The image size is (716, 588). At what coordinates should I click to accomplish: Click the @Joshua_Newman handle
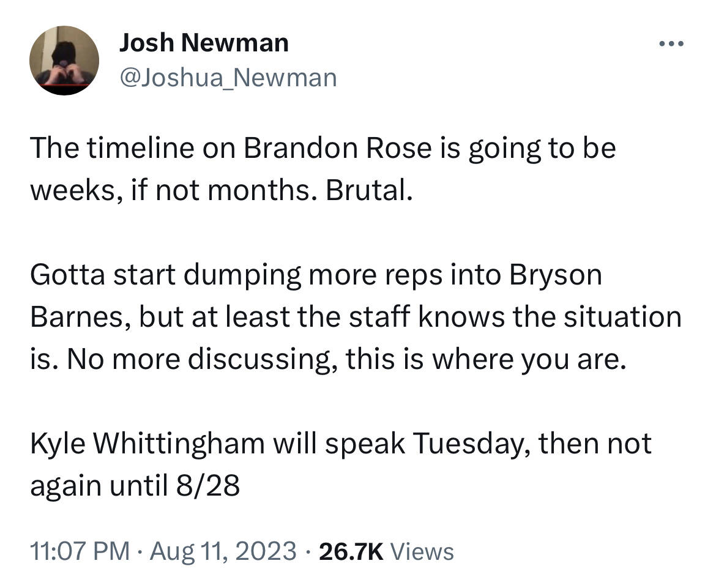[228, 78]
